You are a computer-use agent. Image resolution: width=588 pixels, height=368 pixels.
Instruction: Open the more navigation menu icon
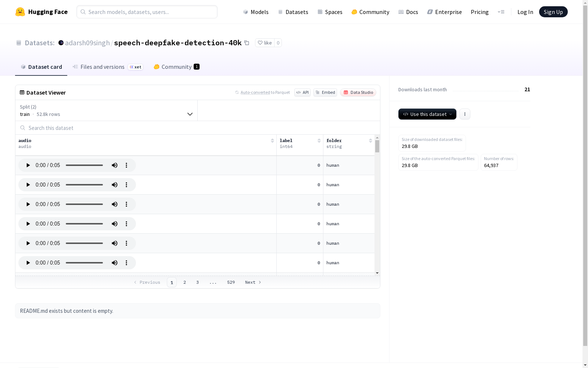(501, 12)
